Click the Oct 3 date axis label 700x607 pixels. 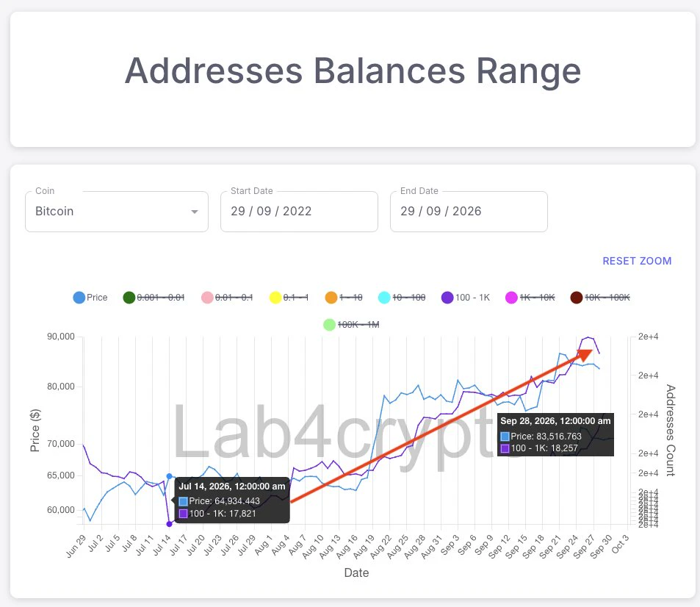pyautogui.click(x=621, y=544)
